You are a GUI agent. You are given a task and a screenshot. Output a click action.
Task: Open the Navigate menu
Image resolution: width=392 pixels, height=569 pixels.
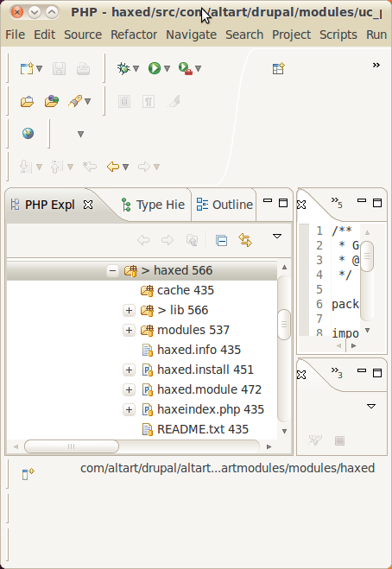pyautogui.click(x=192, y=35)
